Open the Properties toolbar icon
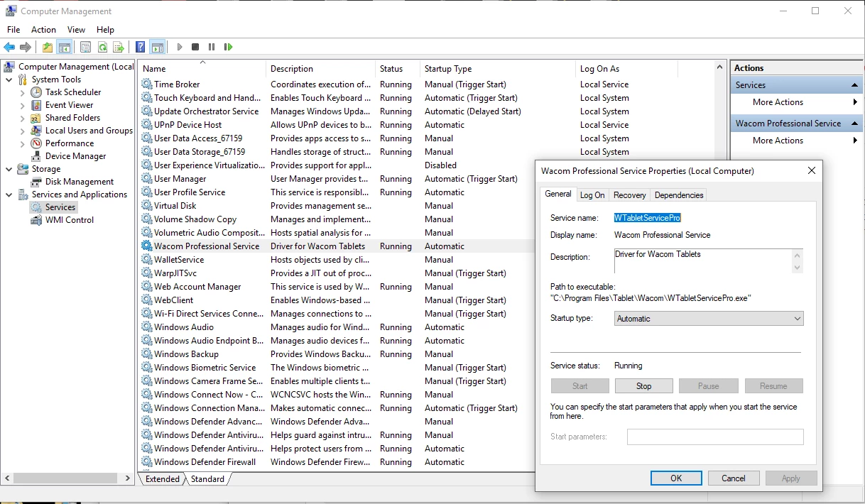This screenshot has height=504, width=865. tap(85, 48)
